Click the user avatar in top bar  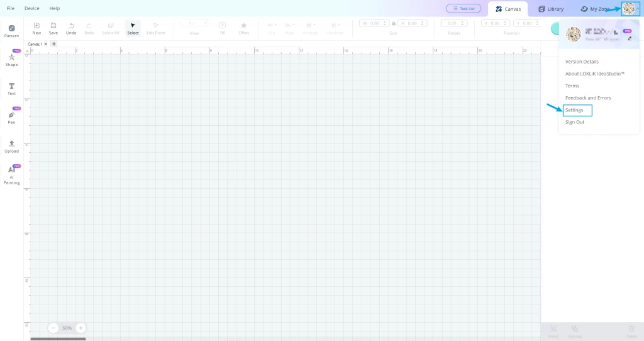(628, 9)
